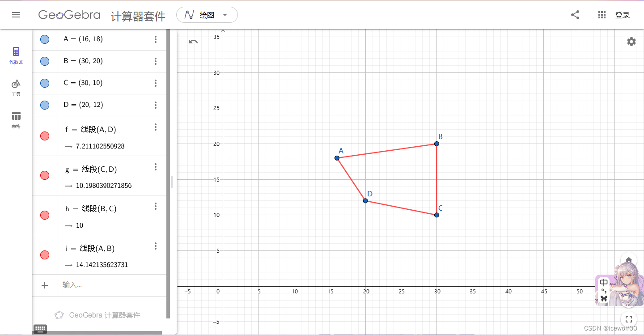Open the virtual keyboard icon
This screenshot has height=335, width=644.
40,329
